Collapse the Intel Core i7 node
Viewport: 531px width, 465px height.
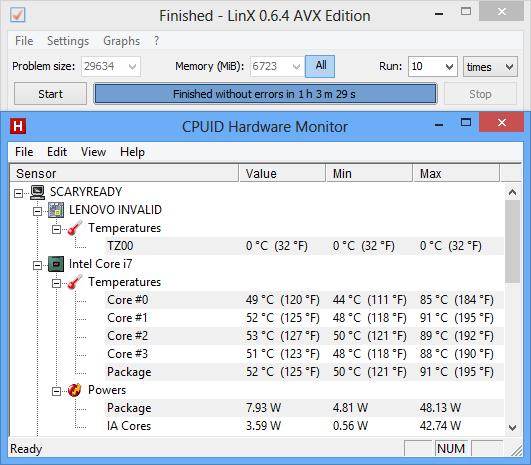37,266
